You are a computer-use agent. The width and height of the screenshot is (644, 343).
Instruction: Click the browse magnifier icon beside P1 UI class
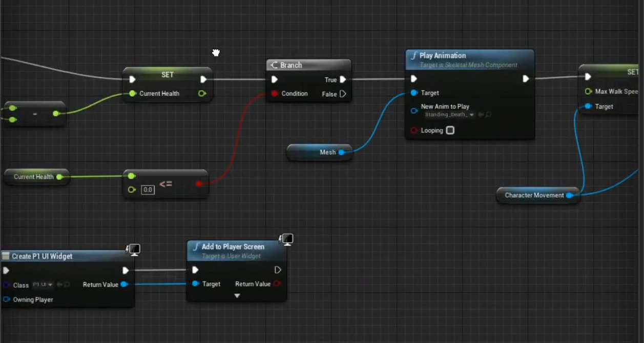click(x=67, y=285)
